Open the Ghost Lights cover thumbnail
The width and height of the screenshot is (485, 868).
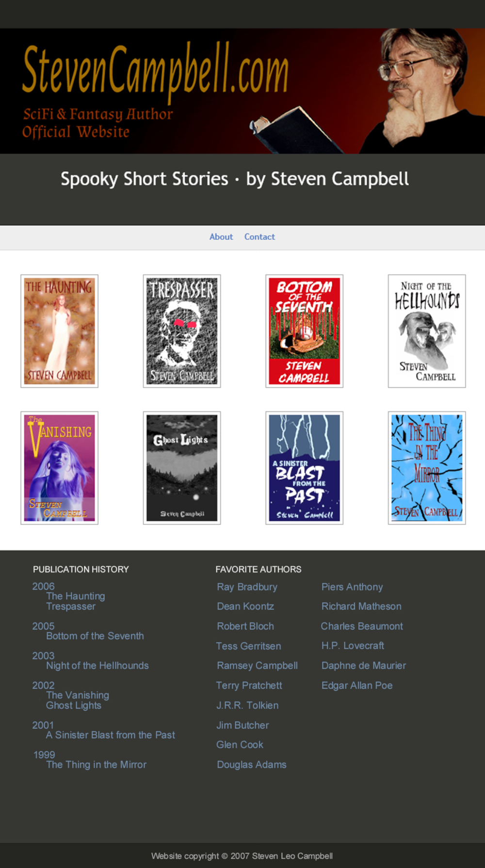point(182,468)
